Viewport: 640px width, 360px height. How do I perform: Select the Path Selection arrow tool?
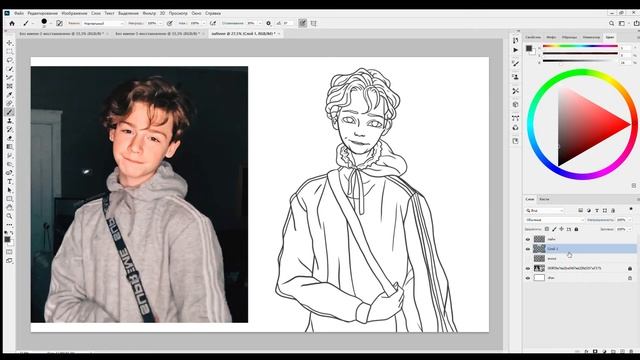pyautogui.click(x=9, y=190)
